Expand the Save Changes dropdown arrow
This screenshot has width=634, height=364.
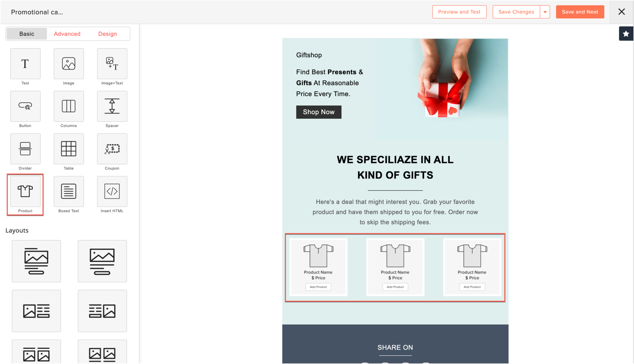pyautogui.click(x=545, y=12)
